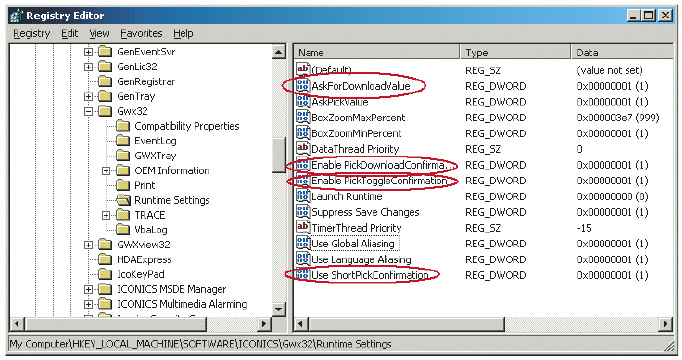
Task: Select the 'Suppress Save Changes' value name
Action: (x=365, y=212)
